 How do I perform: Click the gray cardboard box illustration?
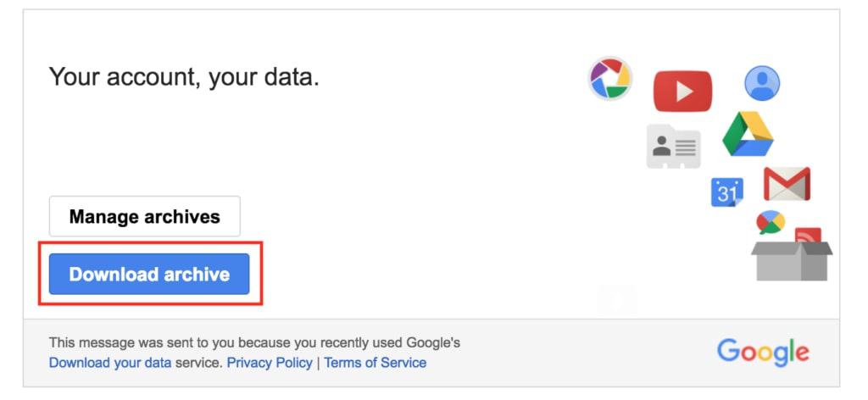click(x=792, y=260)
